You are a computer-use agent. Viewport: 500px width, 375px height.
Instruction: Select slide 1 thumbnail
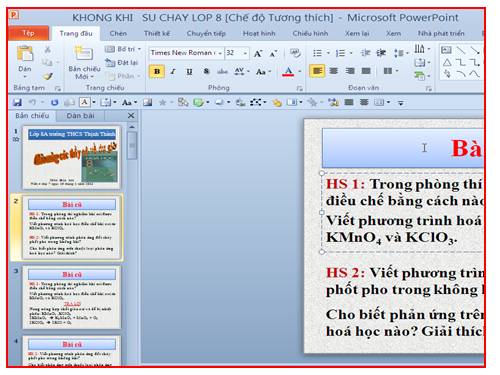click(71, 157)
